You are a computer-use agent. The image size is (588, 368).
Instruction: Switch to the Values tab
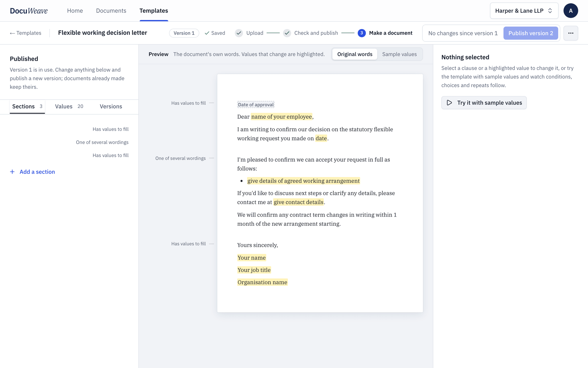coord(69,106)
